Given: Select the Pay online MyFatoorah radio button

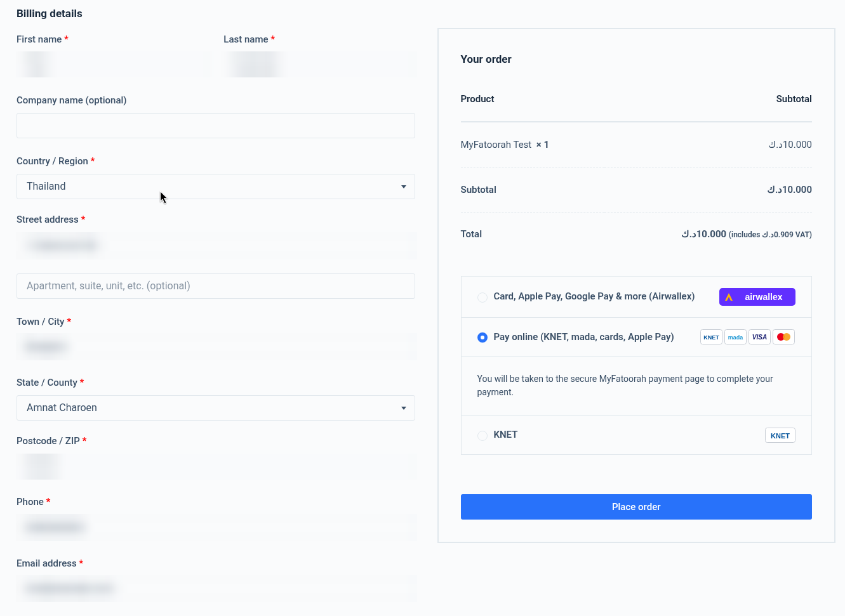Looking at the screenshot, I should click(482, 337).
